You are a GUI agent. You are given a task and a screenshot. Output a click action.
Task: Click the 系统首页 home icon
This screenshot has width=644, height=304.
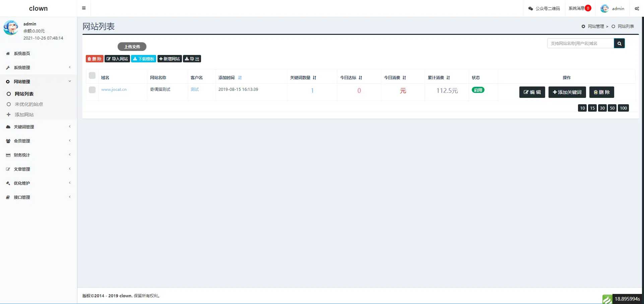click(8, 53)
